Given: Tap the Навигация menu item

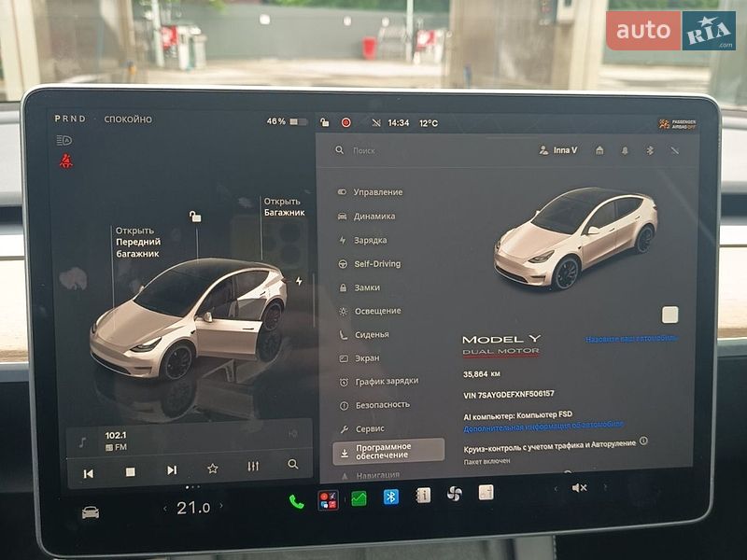Looking at the screenshot, I should (x=371, y=475).
